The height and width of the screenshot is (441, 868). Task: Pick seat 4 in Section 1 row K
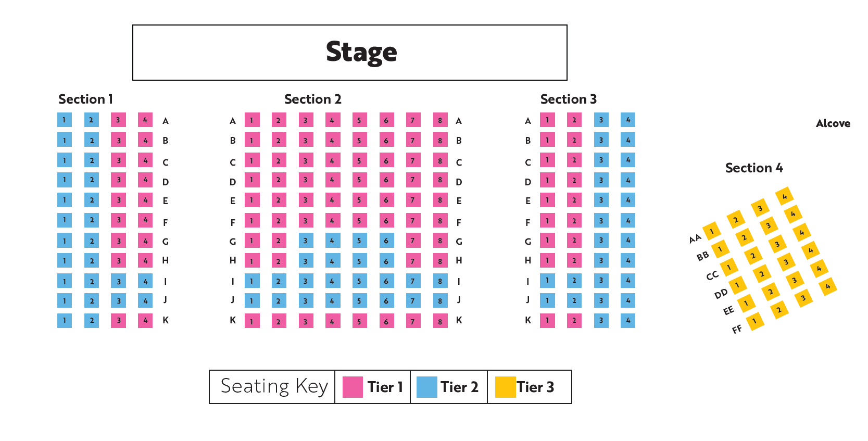point(145,321)
